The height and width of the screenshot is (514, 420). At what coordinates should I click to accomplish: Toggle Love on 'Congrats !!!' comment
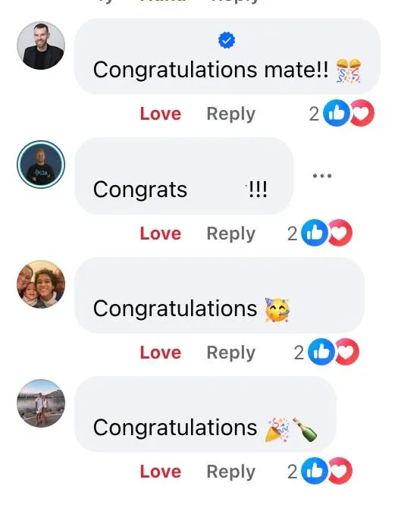pos(160,233)
